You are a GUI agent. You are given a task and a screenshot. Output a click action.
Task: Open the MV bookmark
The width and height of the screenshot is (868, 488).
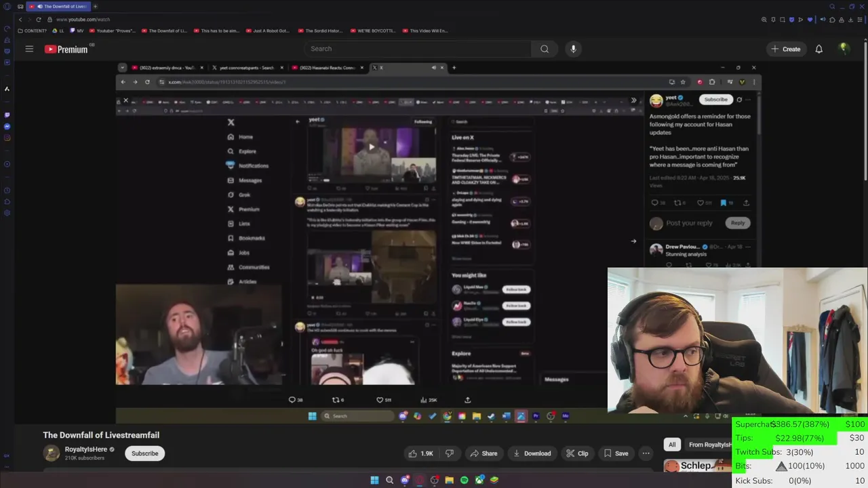pyautogui.click(x=77, y=30)
